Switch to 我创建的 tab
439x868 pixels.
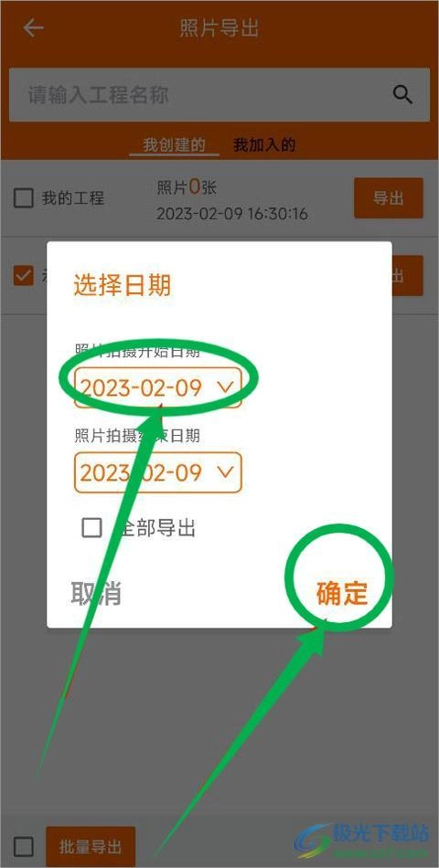(x=174, y=145)
